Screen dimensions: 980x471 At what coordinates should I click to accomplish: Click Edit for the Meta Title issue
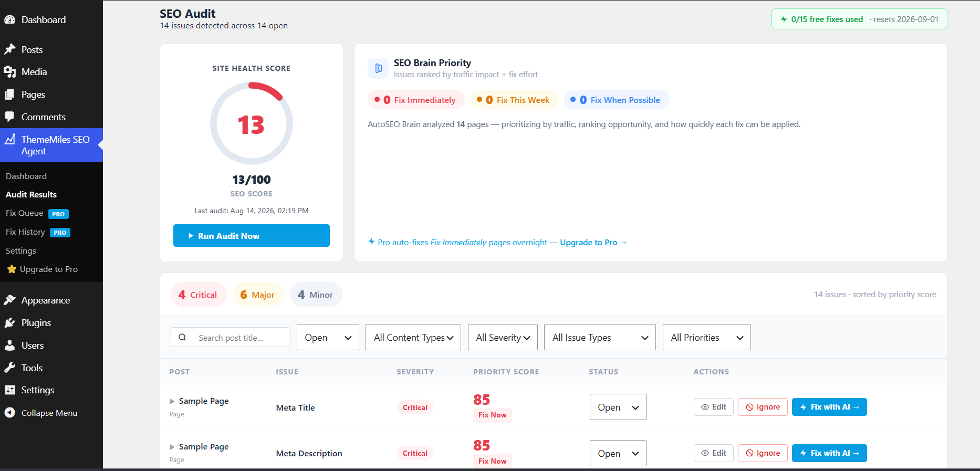713,407
